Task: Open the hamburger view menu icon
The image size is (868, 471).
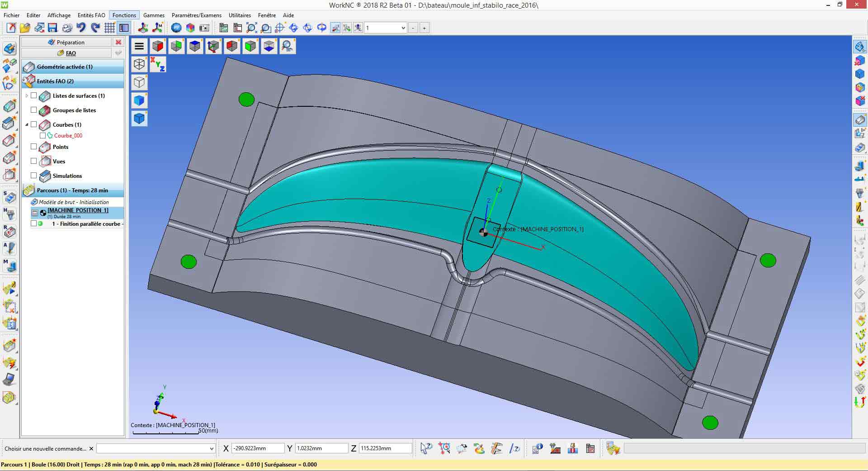Action: point(139,46)
